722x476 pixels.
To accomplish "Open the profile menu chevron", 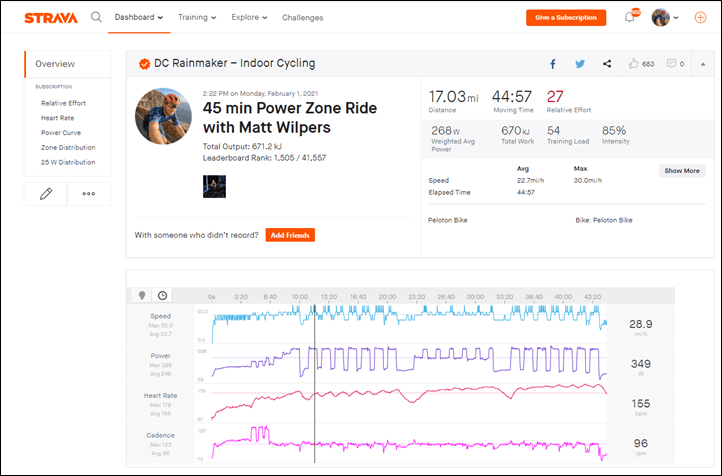I will coord(675,18).
